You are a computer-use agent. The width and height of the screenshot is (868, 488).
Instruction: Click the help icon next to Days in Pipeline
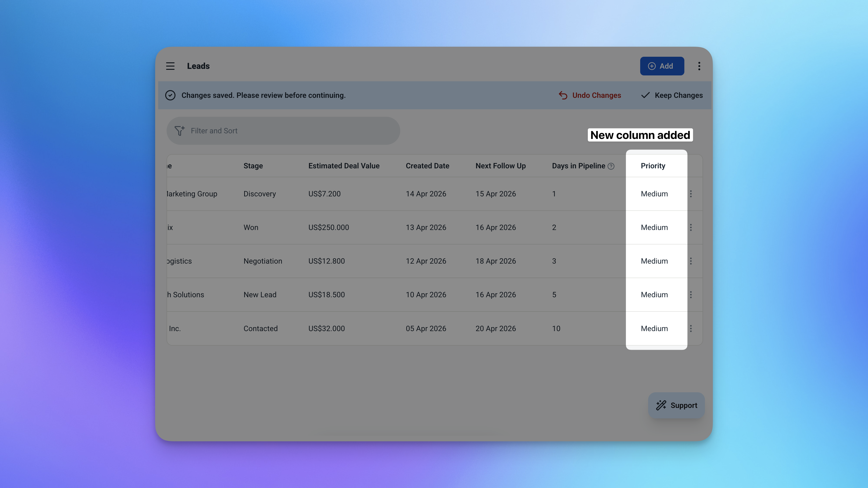pyautogui.click(x=611, y=166)
